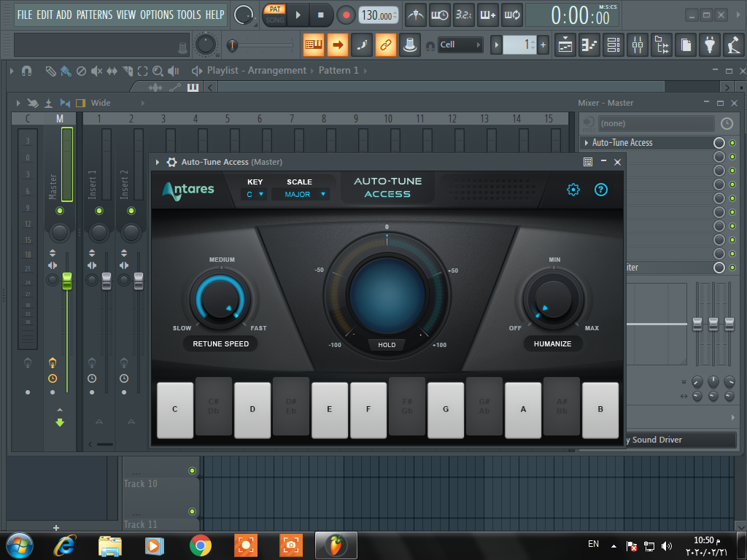
Task: Open the KEY dropdown showing C
Action: (255, 194)
